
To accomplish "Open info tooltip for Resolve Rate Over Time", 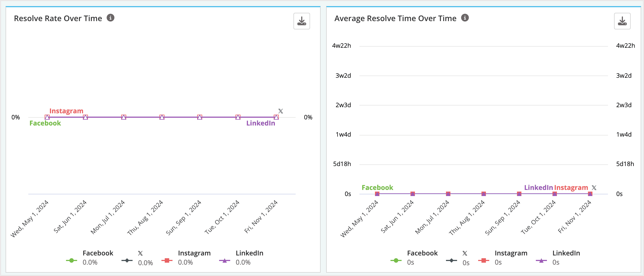I will tap(111, 18).
